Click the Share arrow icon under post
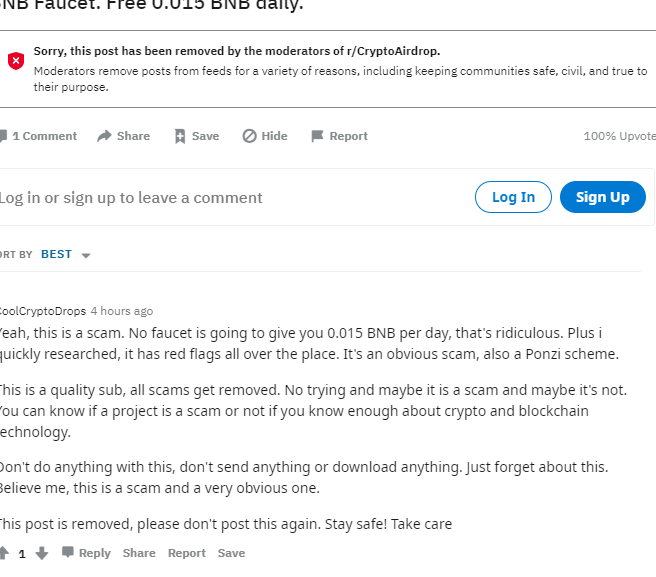The height and width of the screenshot is (577, 656). click(104, 136)
